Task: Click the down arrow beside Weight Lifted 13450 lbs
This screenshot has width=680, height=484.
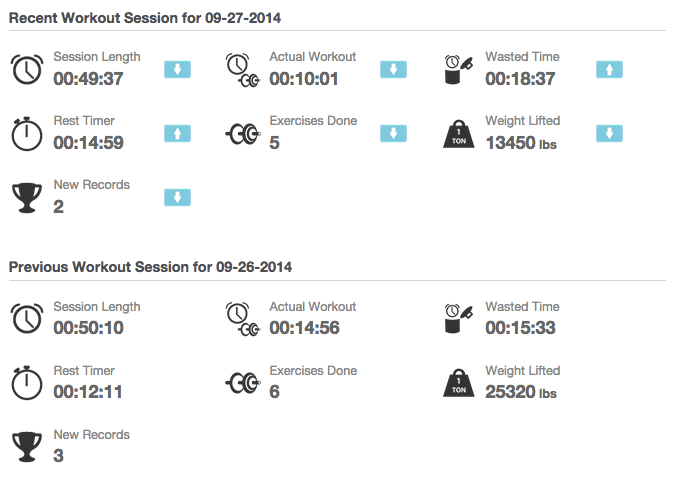Action: (x=609, y=133)
